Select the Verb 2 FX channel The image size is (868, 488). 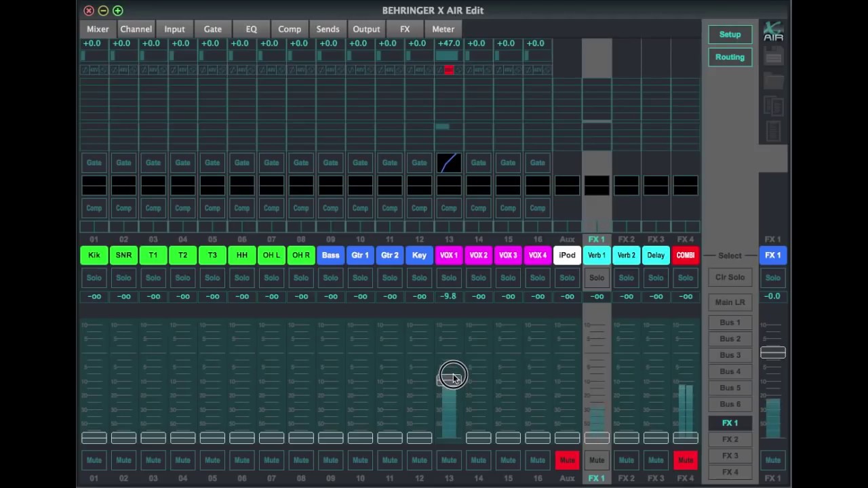click(626, 256)
